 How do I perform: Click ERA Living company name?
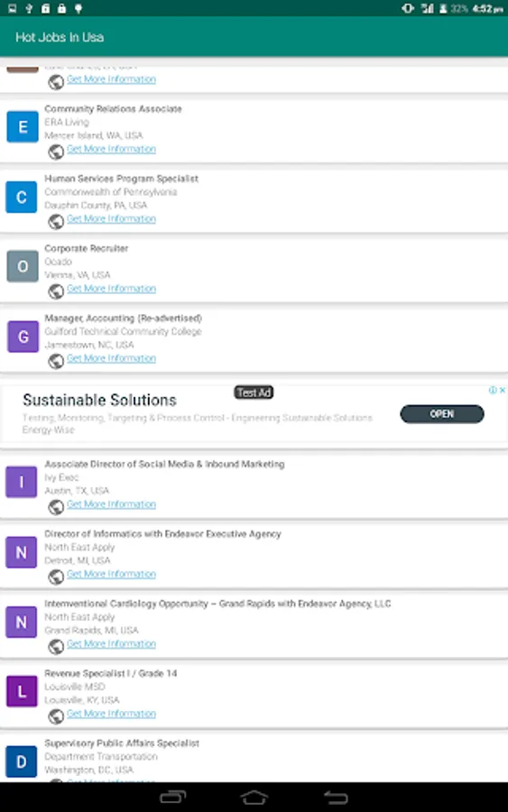tap(67, 122)
